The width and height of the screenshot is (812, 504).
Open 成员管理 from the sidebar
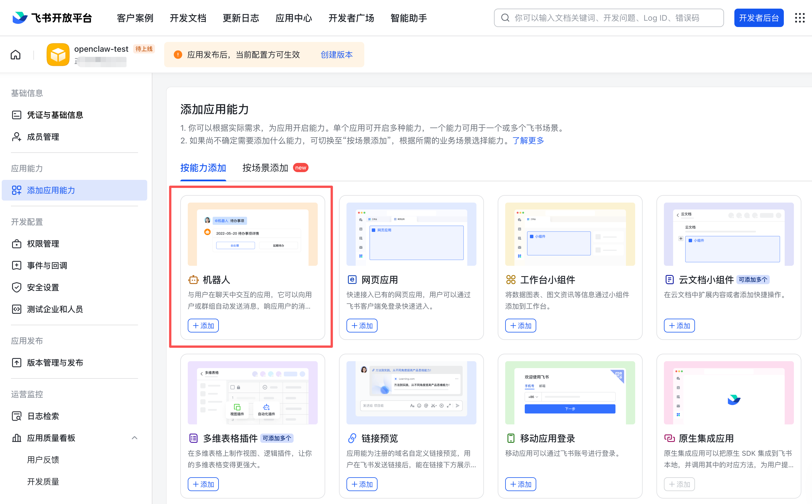[43, 137]
